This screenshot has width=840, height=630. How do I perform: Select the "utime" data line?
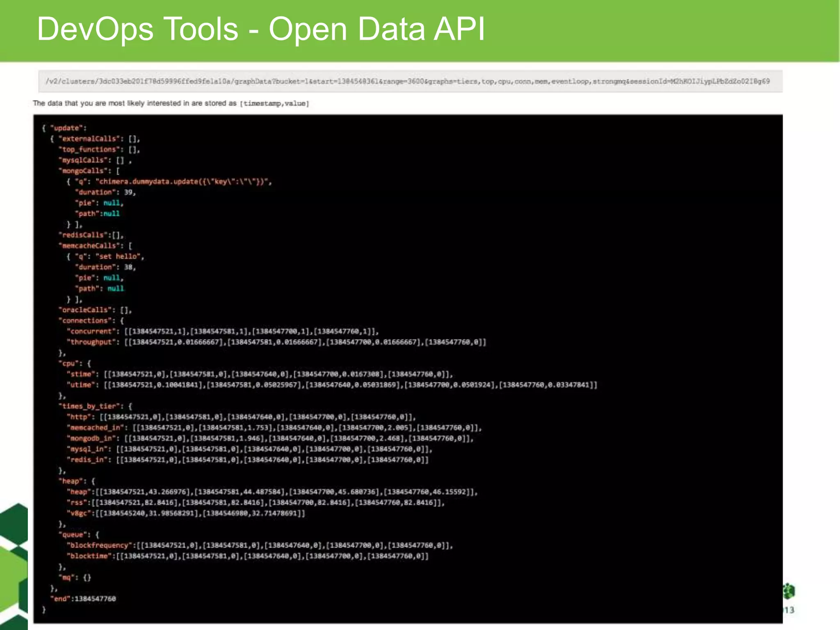pos(332,385)
